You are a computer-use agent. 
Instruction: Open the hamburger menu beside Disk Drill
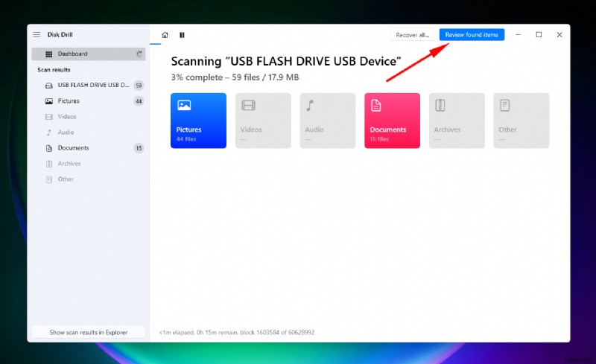coord(37,34)
